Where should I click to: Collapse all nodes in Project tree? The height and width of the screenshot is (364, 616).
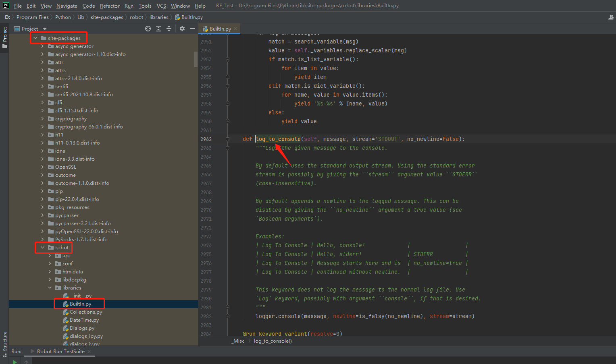[169, 29]
